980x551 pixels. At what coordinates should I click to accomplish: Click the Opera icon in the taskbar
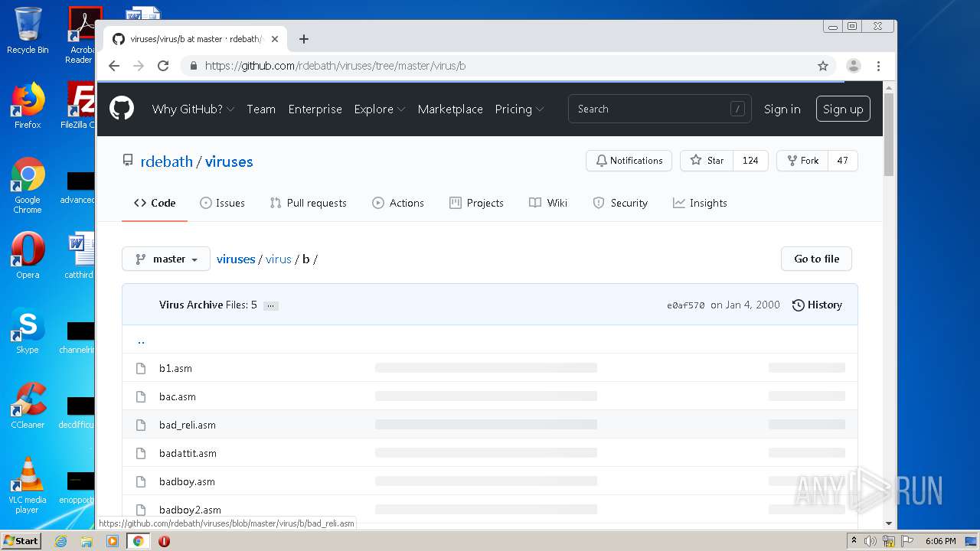[164, 541]
